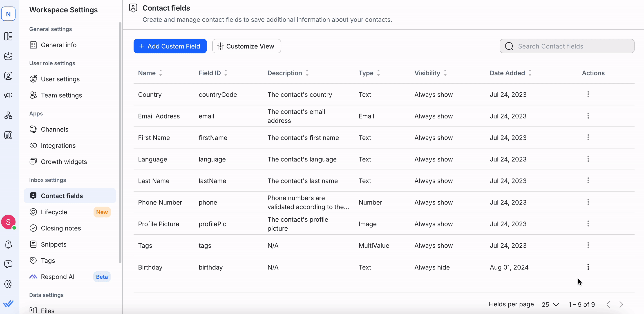The height and width of the screenshot is (314, 644).
Task: Click Add Custom Field button
Action: point(170,46)
